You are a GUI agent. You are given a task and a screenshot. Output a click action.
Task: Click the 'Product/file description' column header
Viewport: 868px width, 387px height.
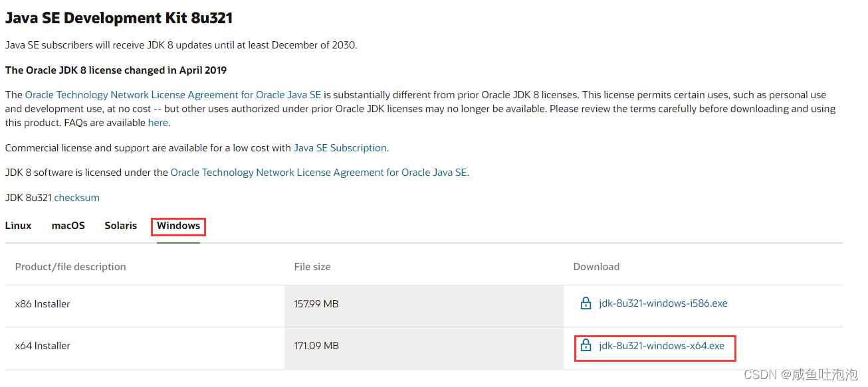click(x=70, y=267)
